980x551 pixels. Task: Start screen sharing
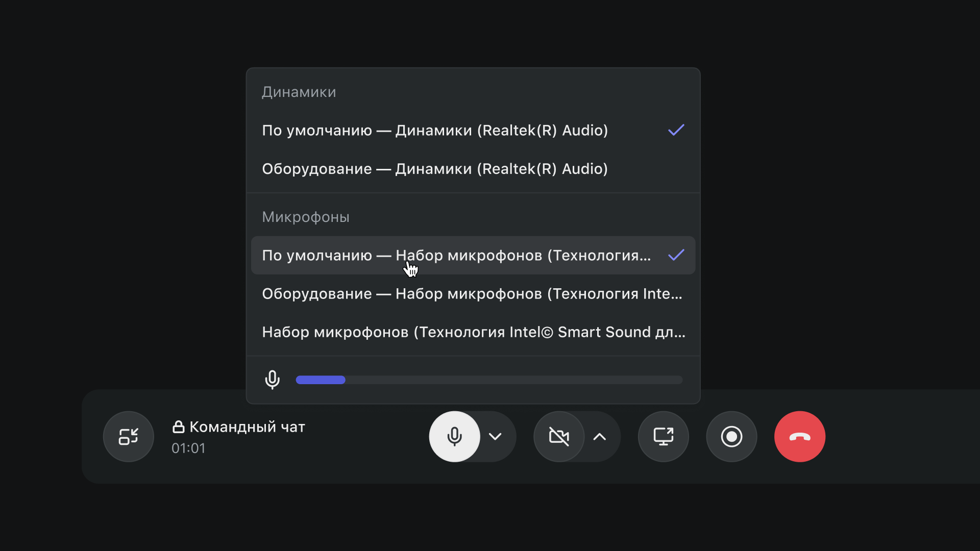click(663, 436)
